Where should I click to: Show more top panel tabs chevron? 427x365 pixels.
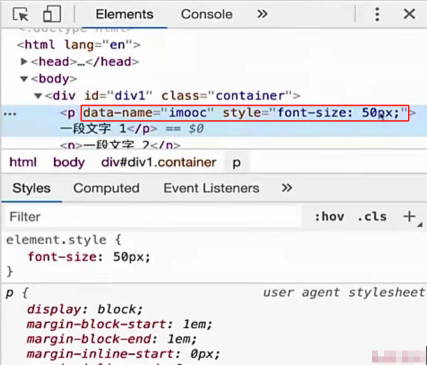[262, 14]
